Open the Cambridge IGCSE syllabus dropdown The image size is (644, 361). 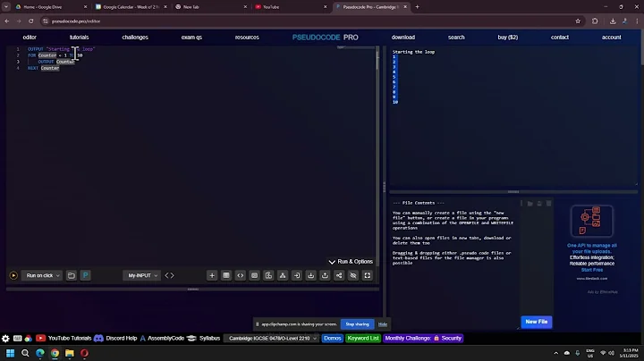click(272, 339)
